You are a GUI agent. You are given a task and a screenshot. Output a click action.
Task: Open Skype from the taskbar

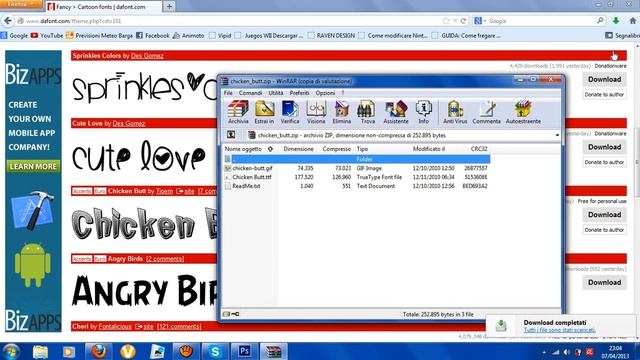[215, 351]
